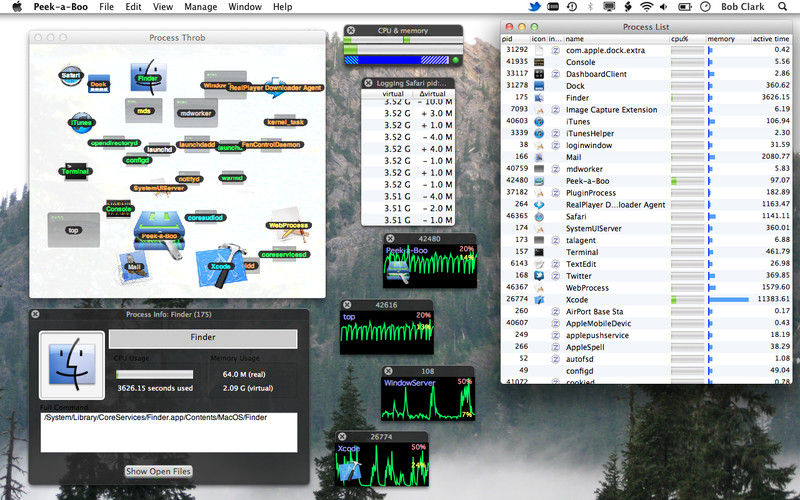Sort processes by active time column
This screenshot has height=500, width=800.
771,39
